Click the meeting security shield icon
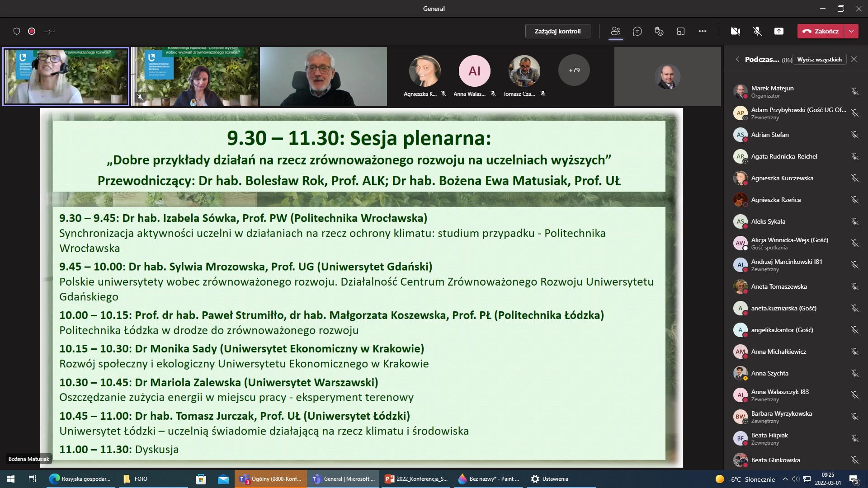Viewport: 868px width, 488px height. (17, 31)
